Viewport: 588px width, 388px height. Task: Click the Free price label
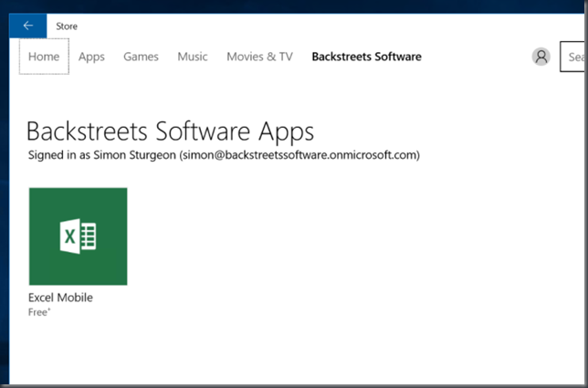coord(39,312)
